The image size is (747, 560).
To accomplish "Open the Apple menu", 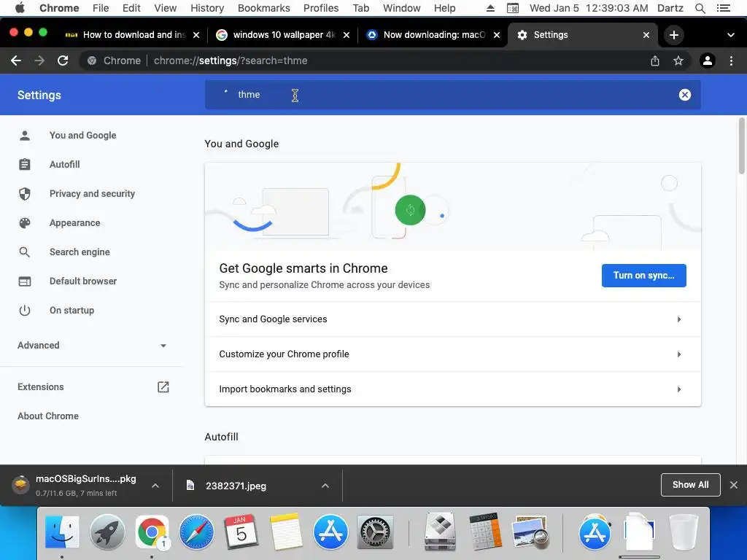I will [x=20, y=8].
